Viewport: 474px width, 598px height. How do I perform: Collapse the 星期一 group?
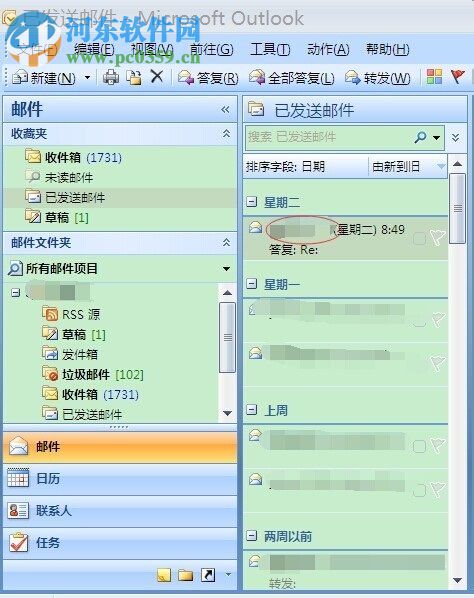point(252,283)
